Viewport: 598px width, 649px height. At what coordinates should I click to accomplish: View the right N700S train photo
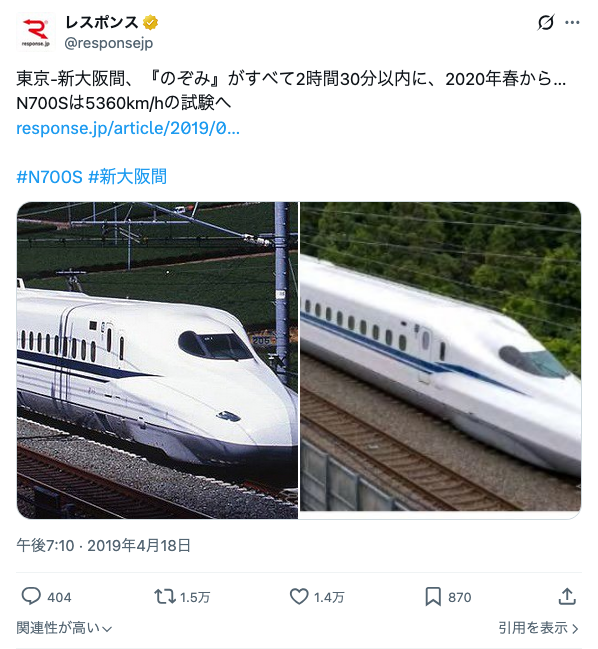pyautogui.click(x=441, y=360)
